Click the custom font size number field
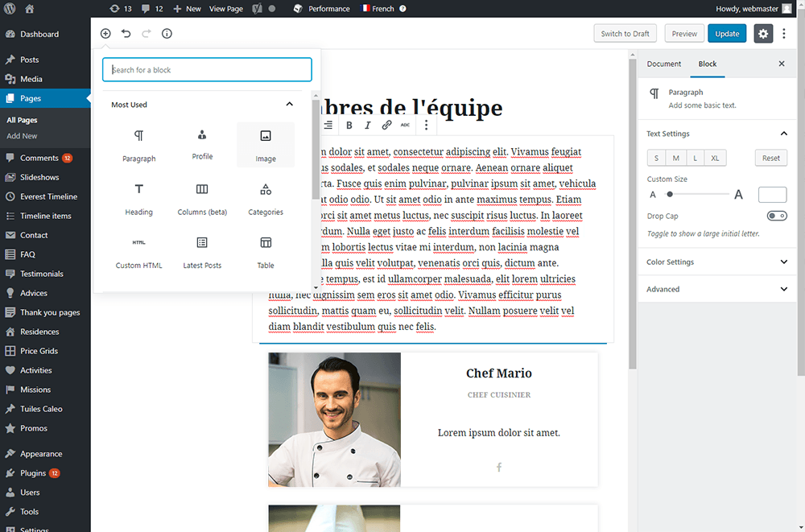Screen dimensions: 805x532 click(x=772, y=195)
